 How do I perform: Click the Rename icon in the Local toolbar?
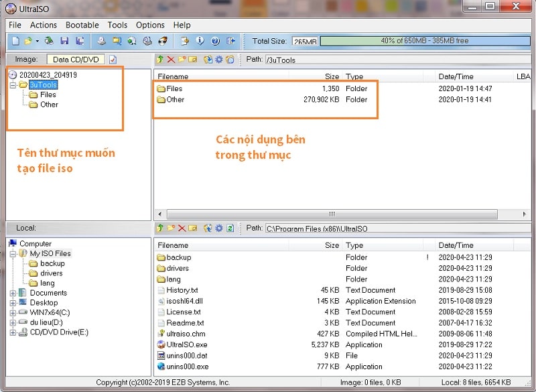(x=193, y=228)
